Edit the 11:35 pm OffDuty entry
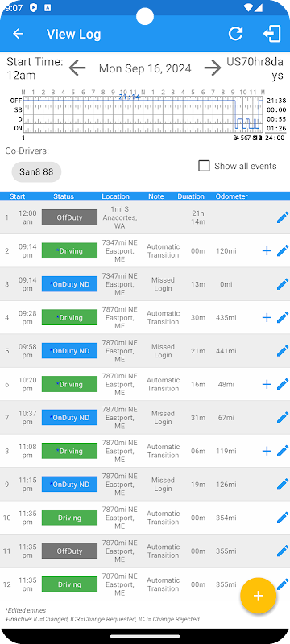 tap(283, 551)
